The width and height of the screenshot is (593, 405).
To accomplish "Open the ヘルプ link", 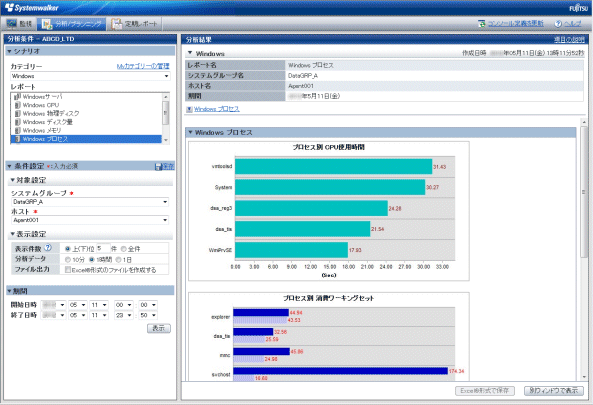I will (x=573, y=24).
